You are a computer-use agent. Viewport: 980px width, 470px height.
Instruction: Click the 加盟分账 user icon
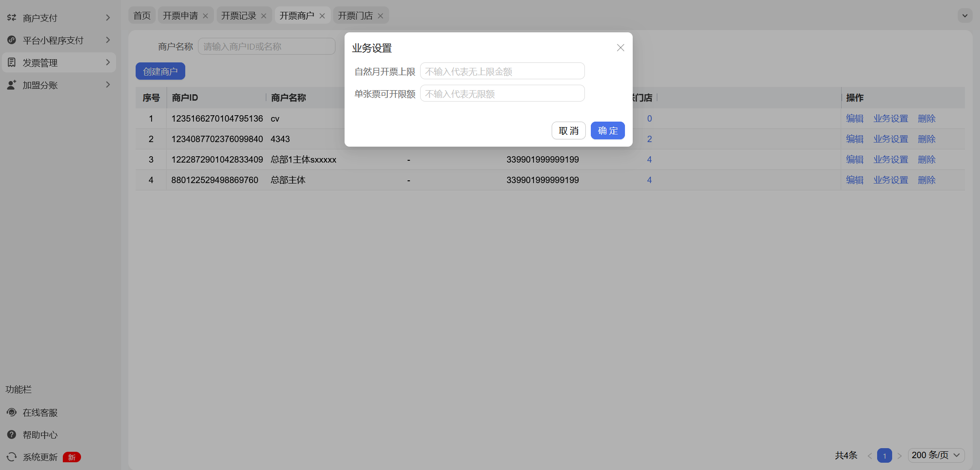coord(12,85)
